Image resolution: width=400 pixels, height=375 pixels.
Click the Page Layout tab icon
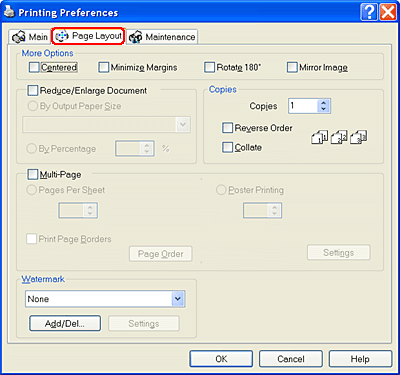click(62, 36)
